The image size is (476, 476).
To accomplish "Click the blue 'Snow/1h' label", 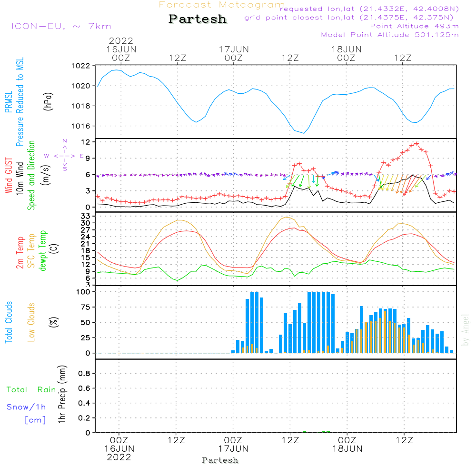I will point(26,407).
